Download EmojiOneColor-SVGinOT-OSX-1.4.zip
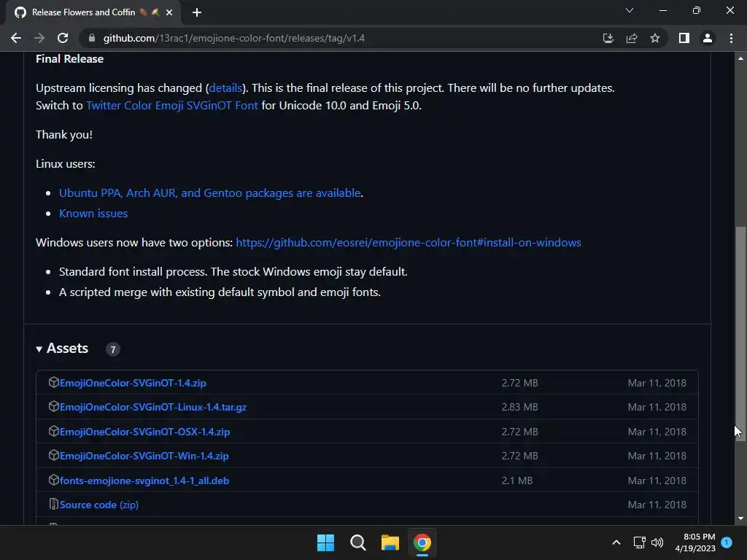Image resolution: width=747 pixels, height=560 pixels. pyautogui.click(x=145, y=432)
